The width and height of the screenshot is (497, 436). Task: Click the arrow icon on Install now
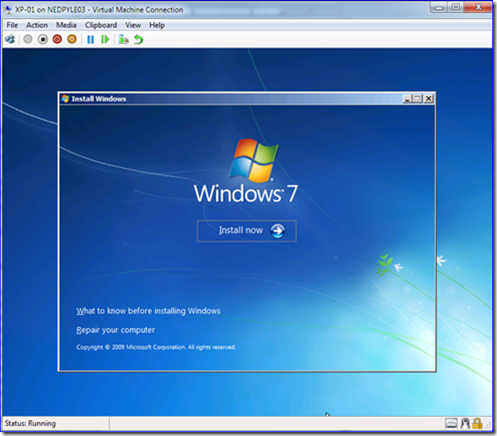(x=277, y=231)
